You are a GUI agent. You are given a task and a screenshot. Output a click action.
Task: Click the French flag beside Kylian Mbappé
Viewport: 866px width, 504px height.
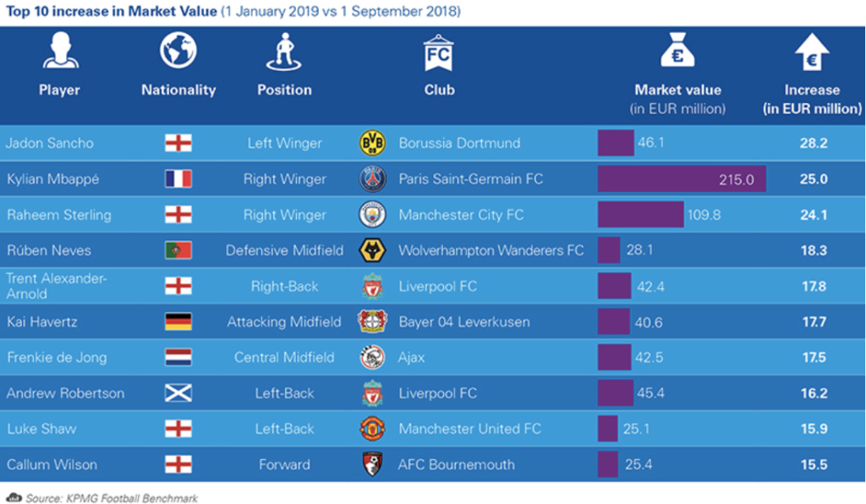(178, 179)
